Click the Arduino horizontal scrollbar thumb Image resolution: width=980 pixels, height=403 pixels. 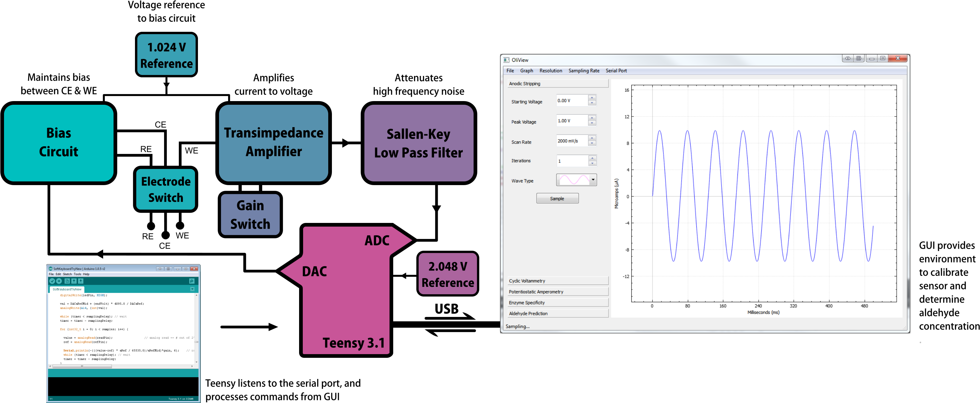(82, 366)
